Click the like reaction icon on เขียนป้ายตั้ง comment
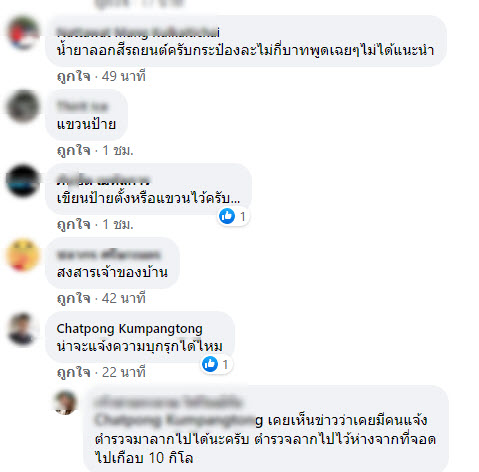Screen dimensions: 479x472 227,216
